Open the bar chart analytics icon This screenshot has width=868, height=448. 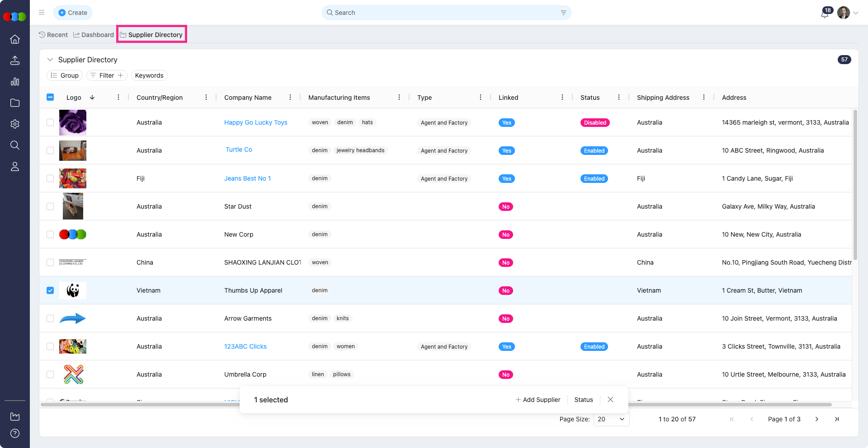(x=15, y=82)
